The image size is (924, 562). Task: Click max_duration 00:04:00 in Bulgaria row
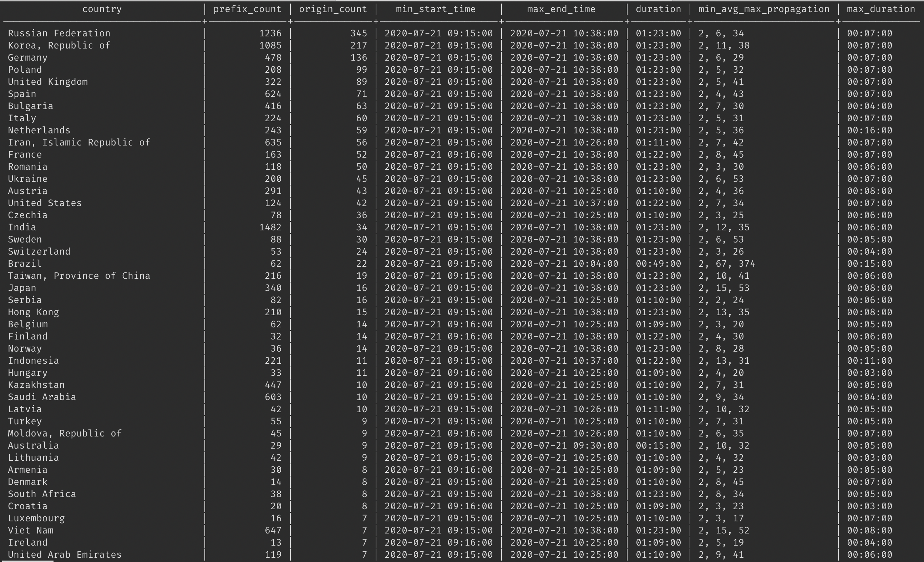870,106
